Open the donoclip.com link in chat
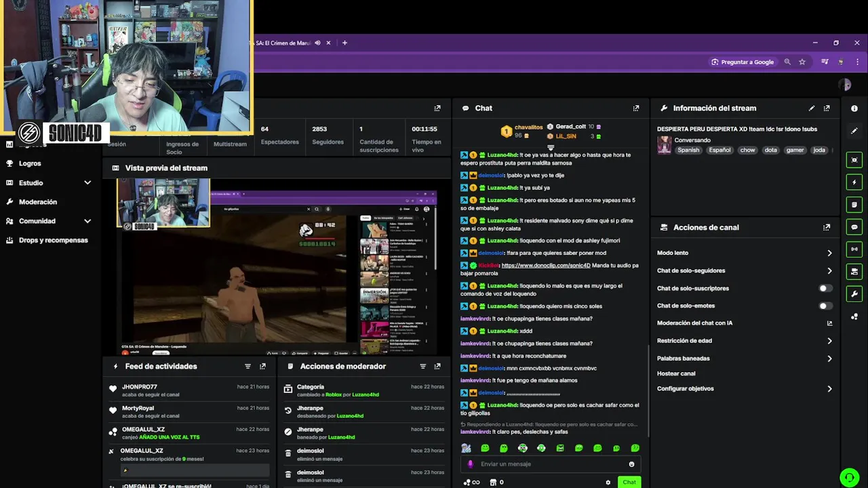 point(546,266)
